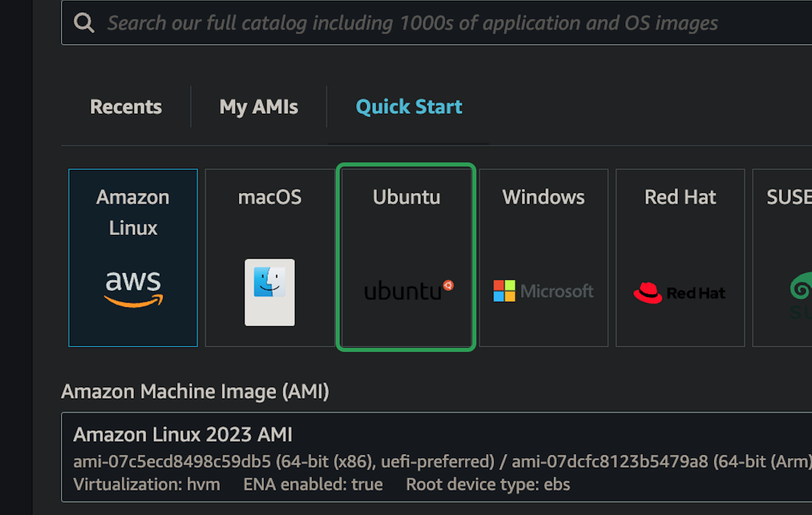Screen dimensions: 812x515
Task: Click the ENA enabled: true text
Action: pyautogui.click(x=313, y=485)
